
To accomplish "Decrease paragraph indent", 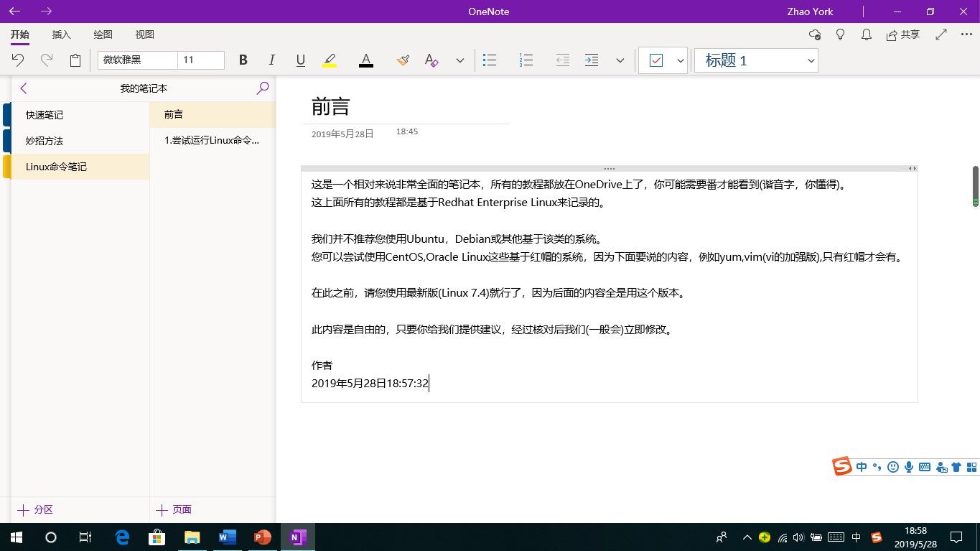I will (x=563, y=60).
